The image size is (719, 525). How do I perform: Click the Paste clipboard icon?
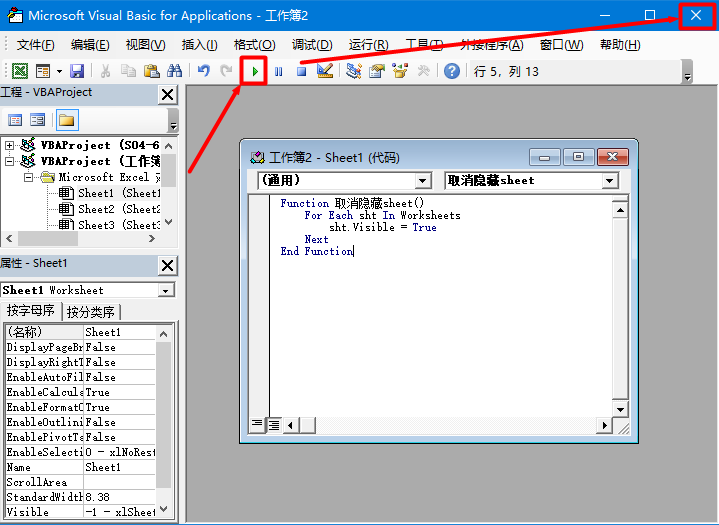(x=151, y=71)
